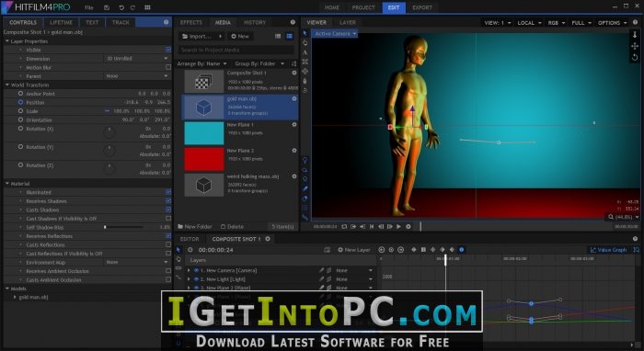Enable the Motion Blur checkbox

pos(168,67)
